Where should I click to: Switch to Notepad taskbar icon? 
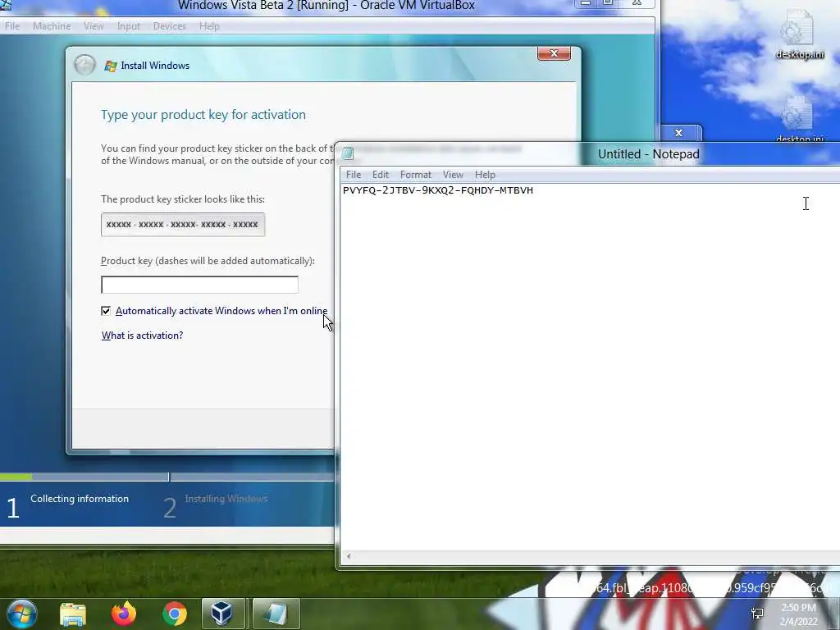coord(276,614)
